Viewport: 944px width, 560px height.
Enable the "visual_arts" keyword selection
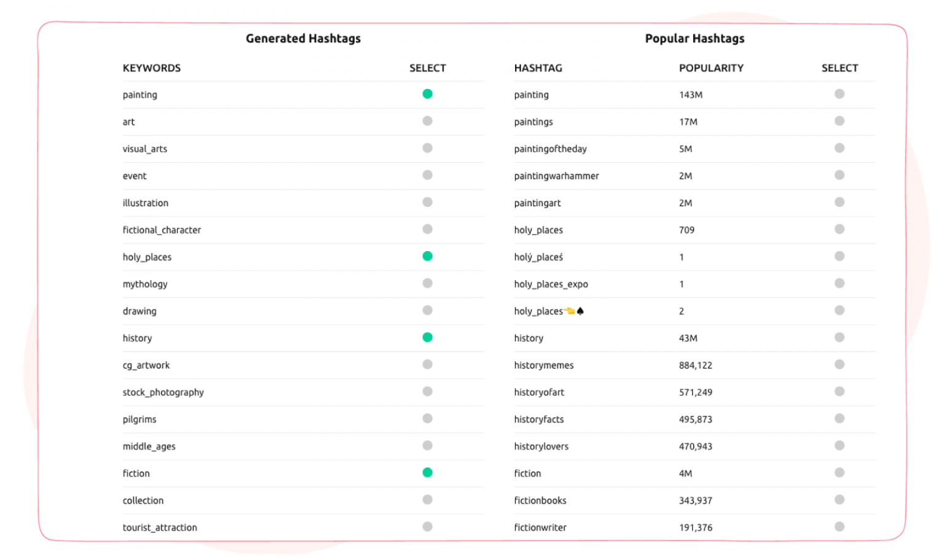[x=428, y=148]
